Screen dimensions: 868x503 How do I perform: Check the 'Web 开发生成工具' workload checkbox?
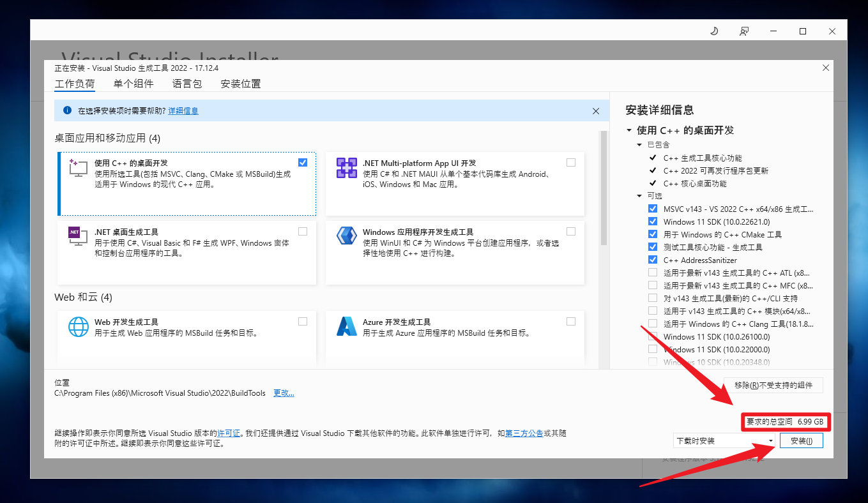tap(303, 322)
